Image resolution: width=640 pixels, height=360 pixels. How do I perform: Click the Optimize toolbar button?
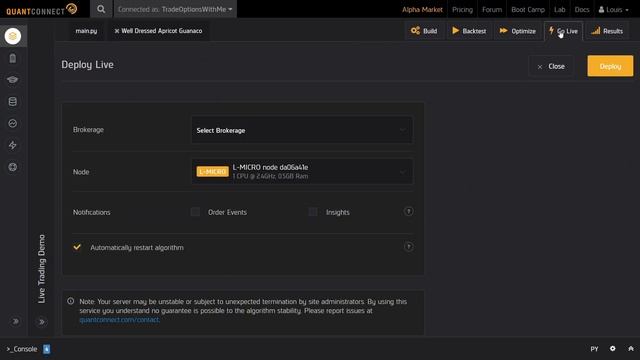click(x=518, y=31)
